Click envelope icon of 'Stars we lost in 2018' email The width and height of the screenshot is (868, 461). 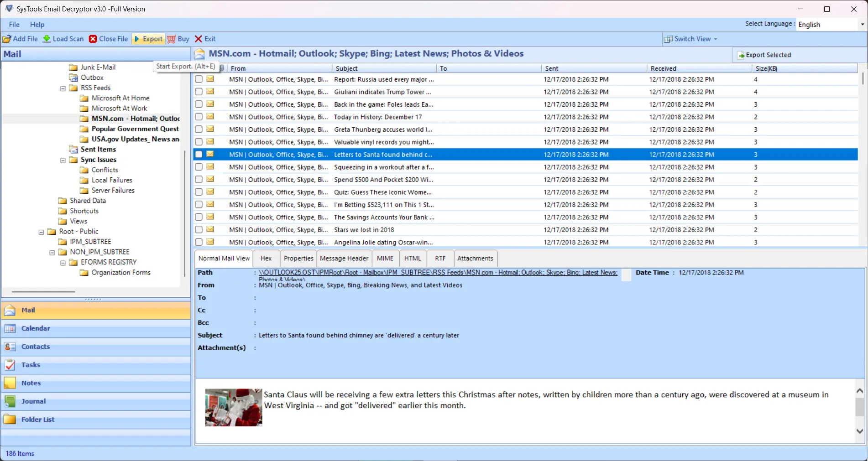[210, 229]
